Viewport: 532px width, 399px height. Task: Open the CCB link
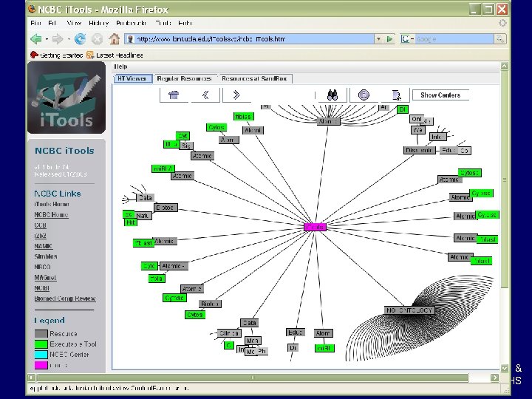coord(40,225)
